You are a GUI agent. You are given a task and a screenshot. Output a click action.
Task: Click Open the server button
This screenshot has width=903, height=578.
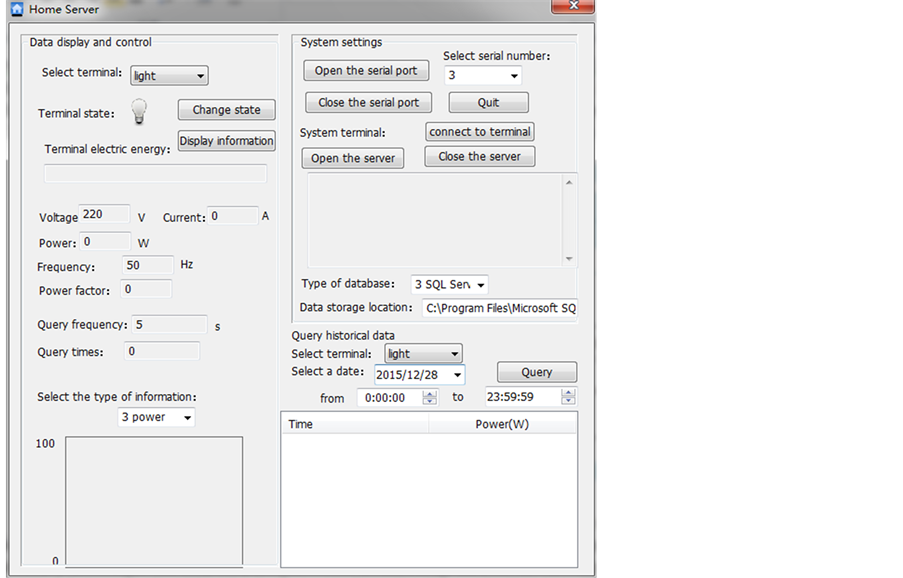pos(353,158)
